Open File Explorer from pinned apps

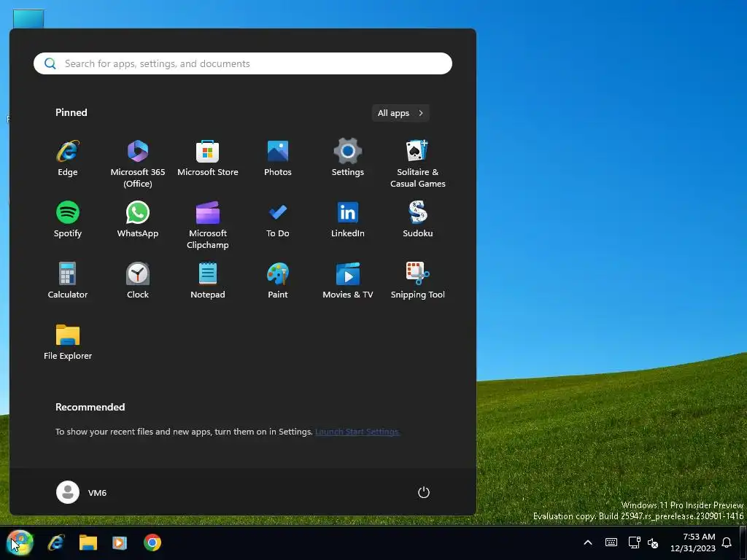click(68, 341)
